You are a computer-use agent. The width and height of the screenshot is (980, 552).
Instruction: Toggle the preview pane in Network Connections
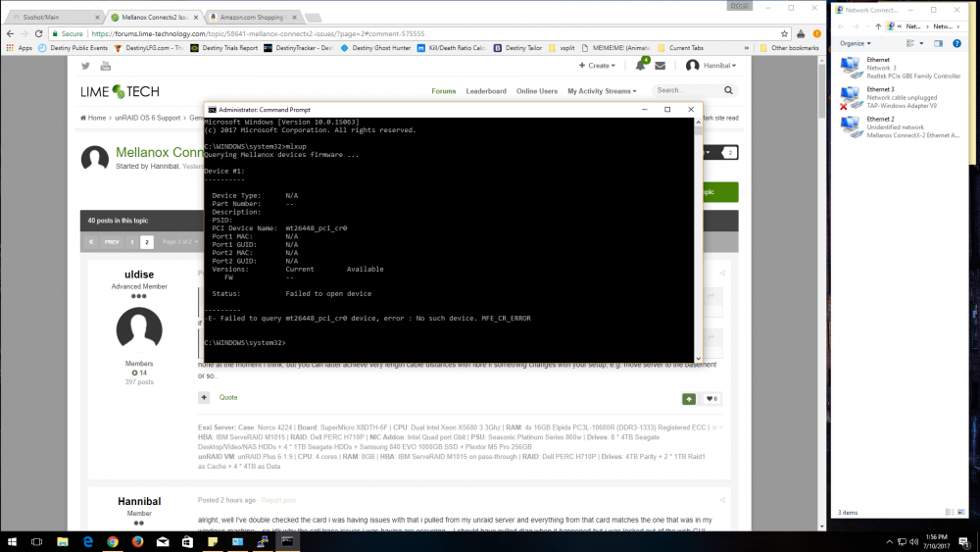click(x=938, y=43)
